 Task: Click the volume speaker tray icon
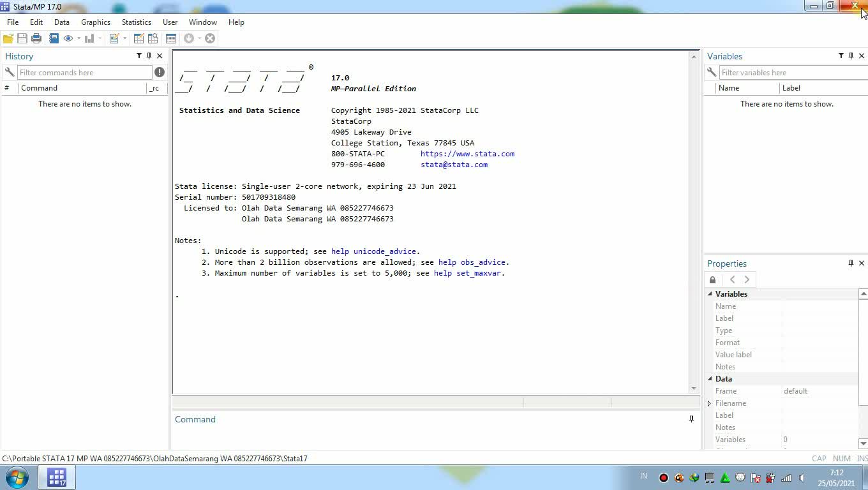pos(802,478)
